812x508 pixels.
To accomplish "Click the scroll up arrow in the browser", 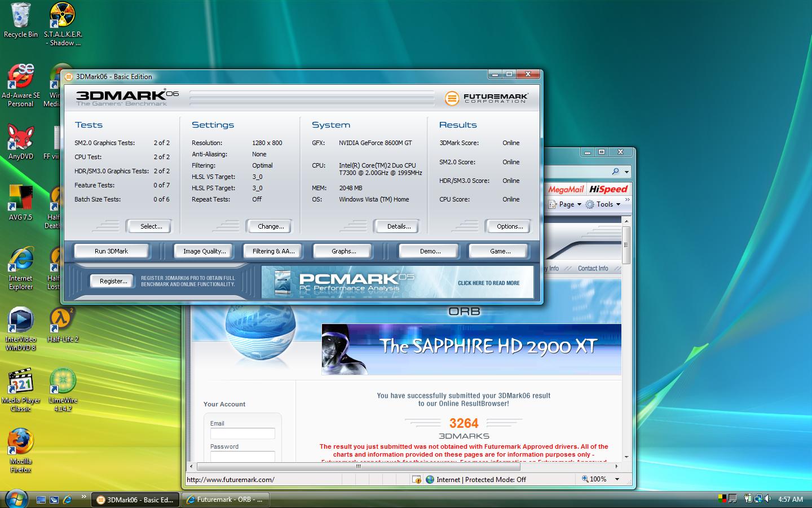I will (626, 221).
